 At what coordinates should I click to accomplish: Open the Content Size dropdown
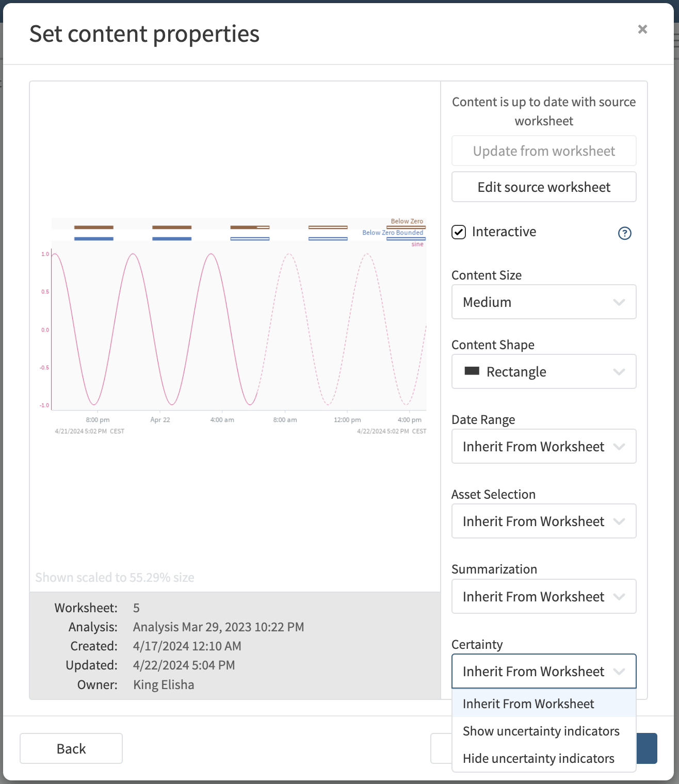(543, 302)
